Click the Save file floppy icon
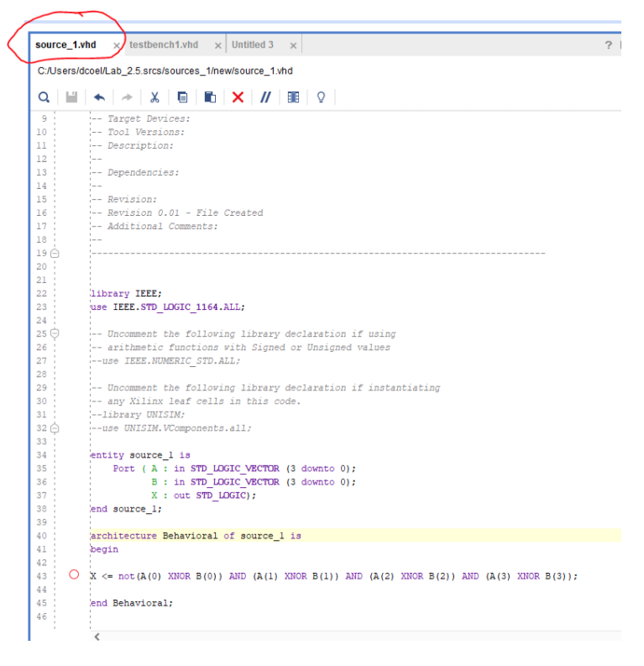Viewport: 644px width, 666px height. tap(71, 97)
